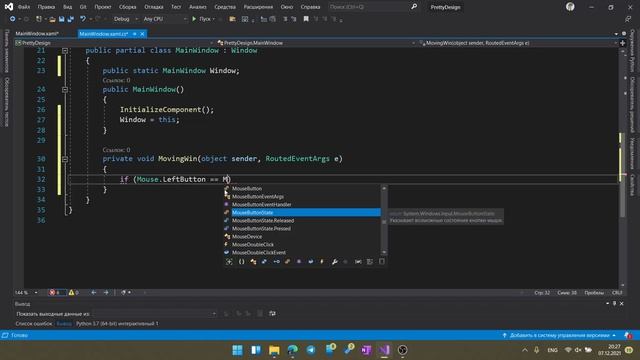The width and height of the screenshot is (640, 360).
Task: Toggle the delegates purple filter in IntelliSense
Action: pyautogui.click(x=299, y=262)
